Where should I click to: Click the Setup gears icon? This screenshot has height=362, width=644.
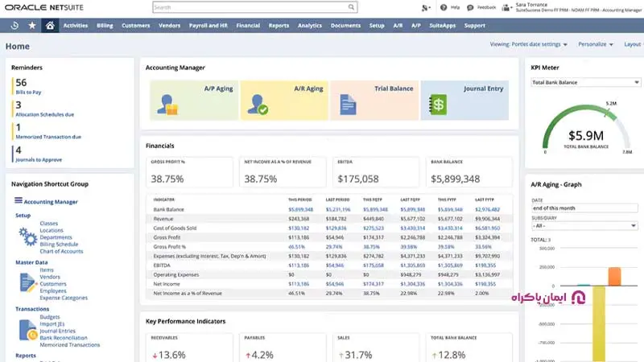(x=28, y=237)
